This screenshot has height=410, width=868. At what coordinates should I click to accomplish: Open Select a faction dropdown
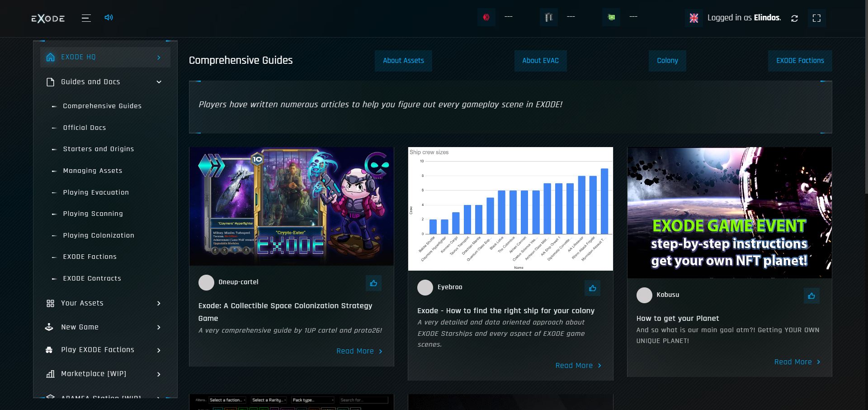tap(227, 400)
